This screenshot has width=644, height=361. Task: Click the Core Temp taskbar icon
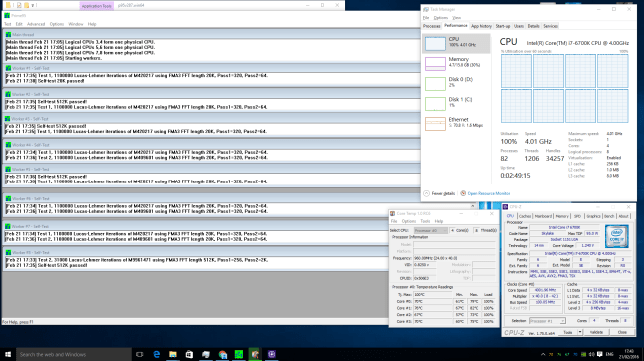(x=255, y=354)
